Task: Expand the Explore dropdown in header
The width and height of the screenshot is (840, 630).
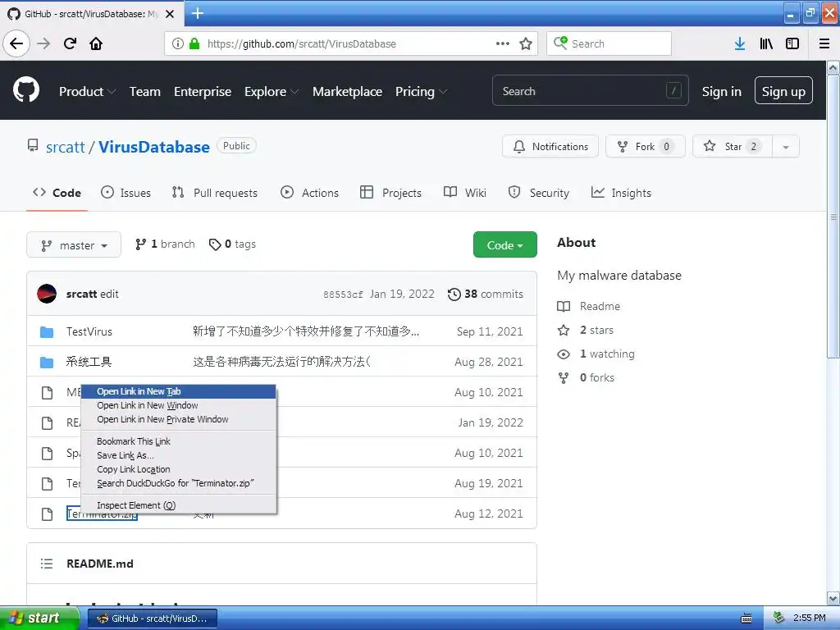Action: click(x=271, y=92)
